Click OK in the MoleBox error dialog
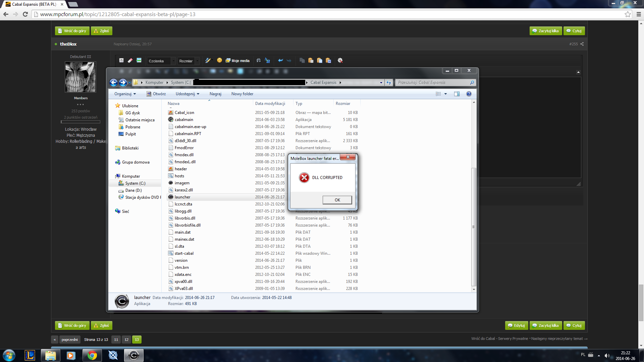Viewport: 644px width, 362px height. 337,200
